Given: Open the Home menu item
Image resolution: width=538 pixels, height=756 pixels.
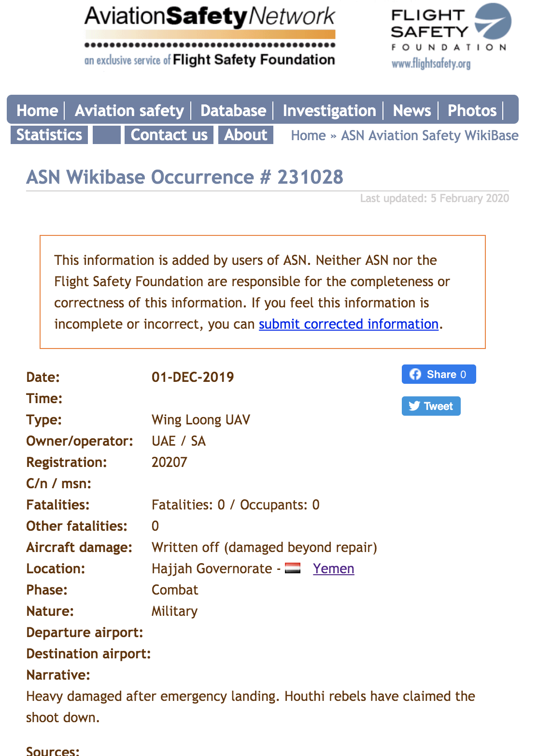Looking at the screenshot, I should pyautogui.click(x=37, y=111).
